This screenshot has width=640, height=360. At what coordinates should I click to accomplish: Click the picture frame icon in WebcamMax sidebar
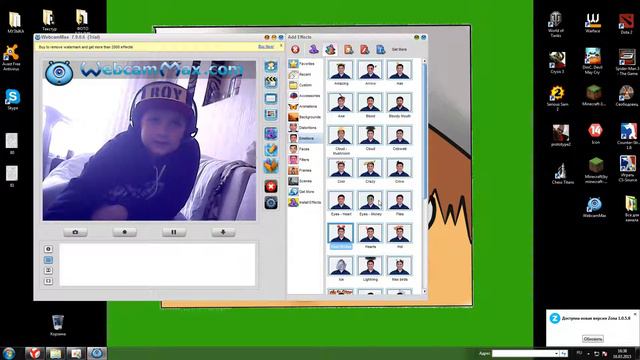point(271,114)
